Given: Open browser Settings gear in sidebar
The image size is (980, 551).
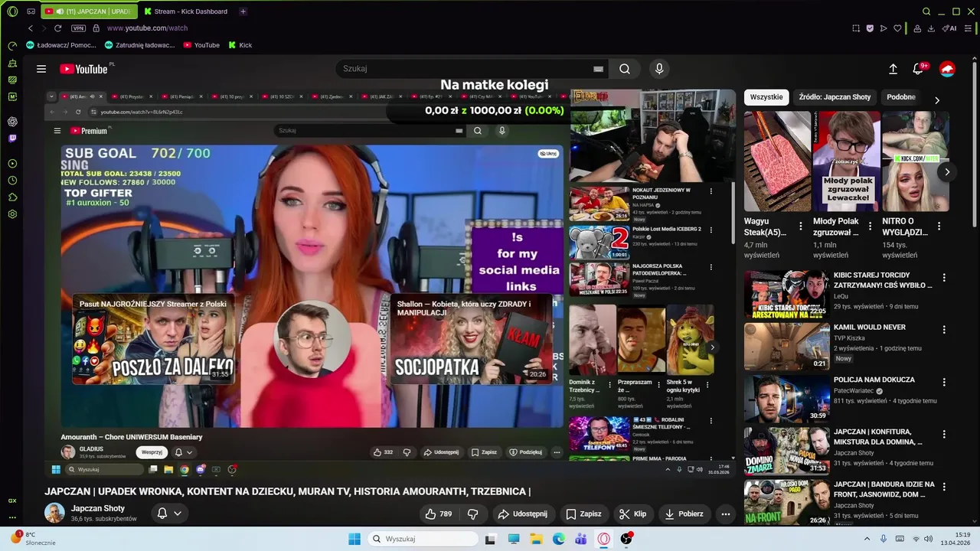Looking at the screenshot, I should click(12, 214).
